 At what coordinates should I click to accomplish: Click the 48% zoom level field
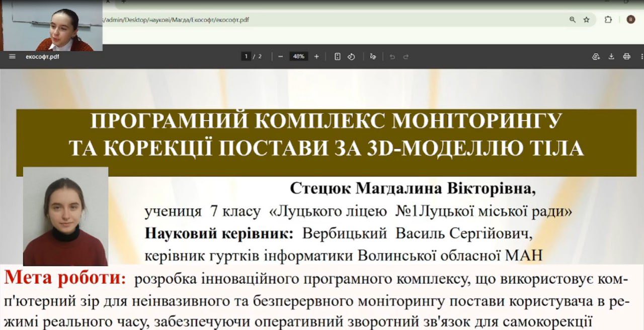(298, 56)
